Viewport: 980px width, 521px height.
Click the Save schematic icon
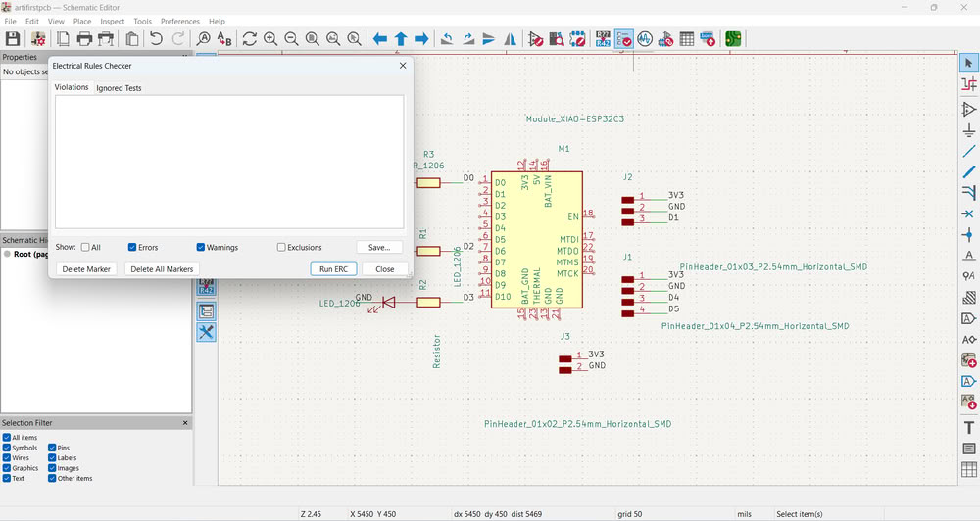[13, 39]
